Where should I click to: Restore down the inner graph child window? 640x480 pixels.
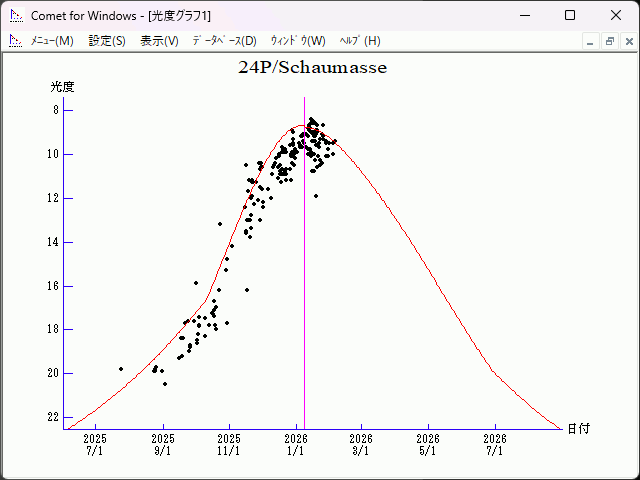point(609,41)
